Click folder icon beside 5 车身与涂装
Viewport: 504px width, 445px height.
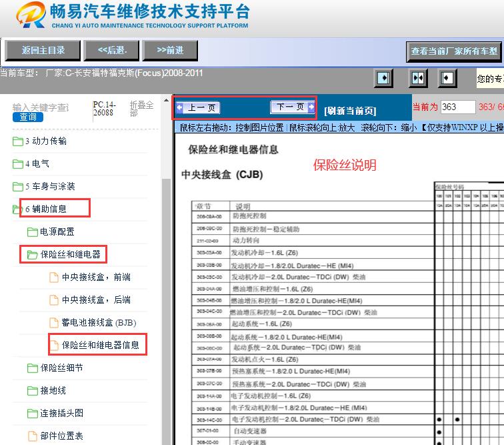(18, 187)
